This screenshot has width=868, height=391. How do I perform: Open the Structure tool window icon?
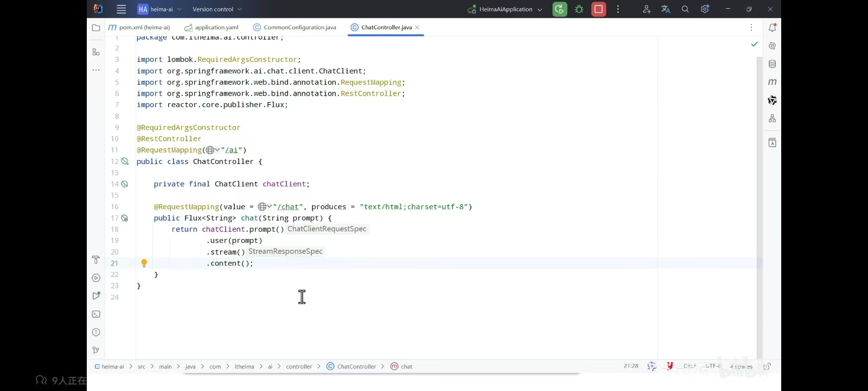(96, 52)
